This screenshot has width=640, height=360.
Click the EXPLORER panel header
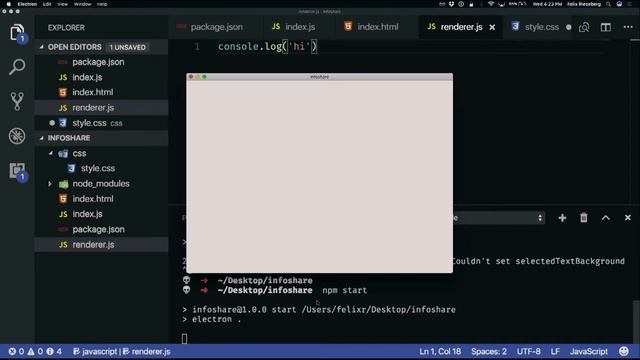point(66,28)
